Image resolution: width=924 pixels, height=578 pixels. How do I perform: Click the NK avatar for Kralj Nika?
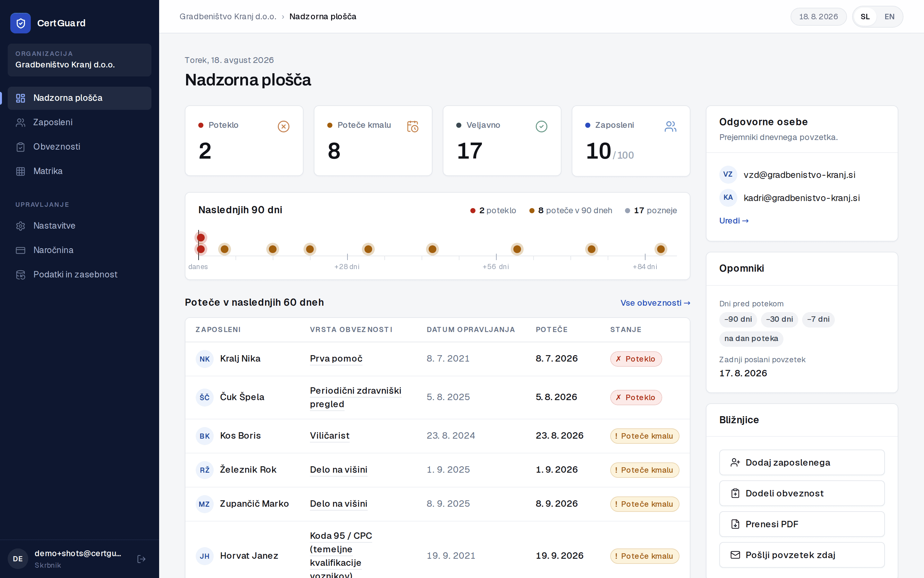tap(205, 359)
